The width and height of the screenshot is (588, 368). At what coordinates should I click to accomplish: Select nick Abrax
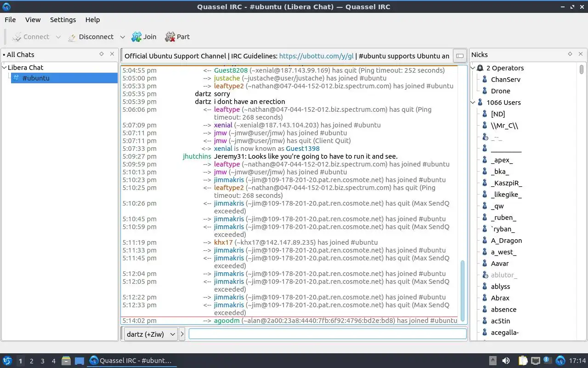[500, 298]
